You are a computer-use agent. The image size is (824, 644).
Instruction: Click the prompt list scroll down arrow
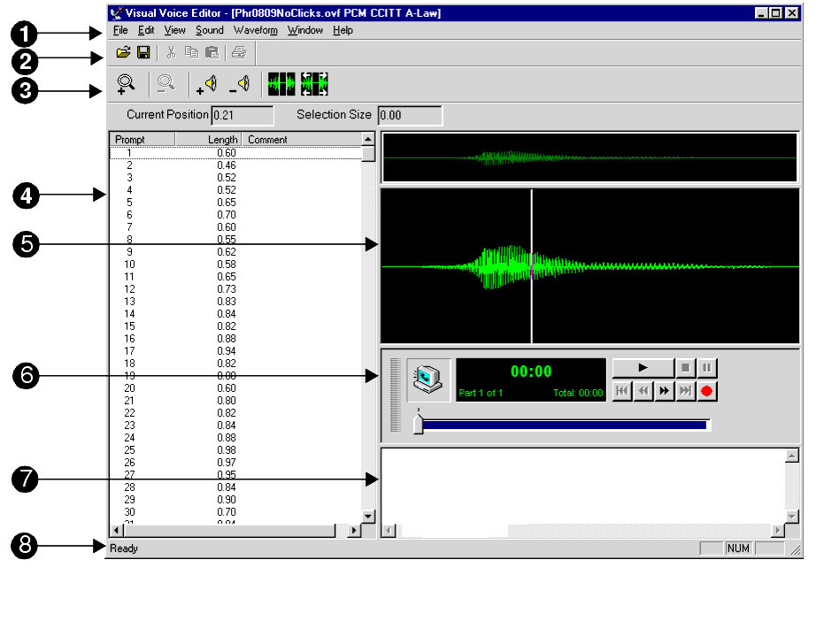(368, 517)
